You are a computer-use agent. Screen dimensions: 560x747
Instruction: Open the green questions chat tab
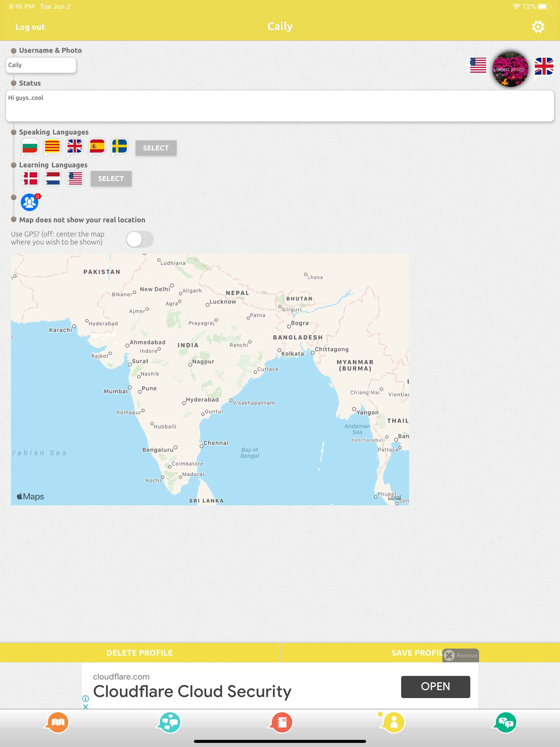pyautogui.click(x=504, y=723)
